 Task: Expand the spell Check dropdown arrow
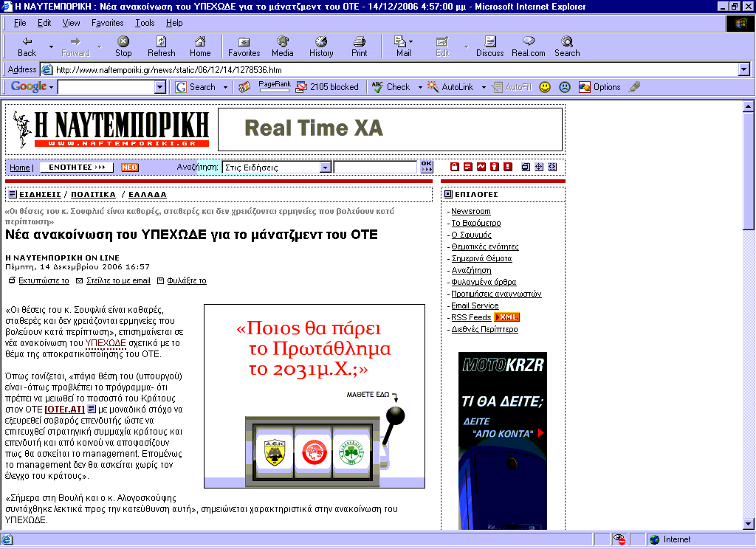click(420, 87)
